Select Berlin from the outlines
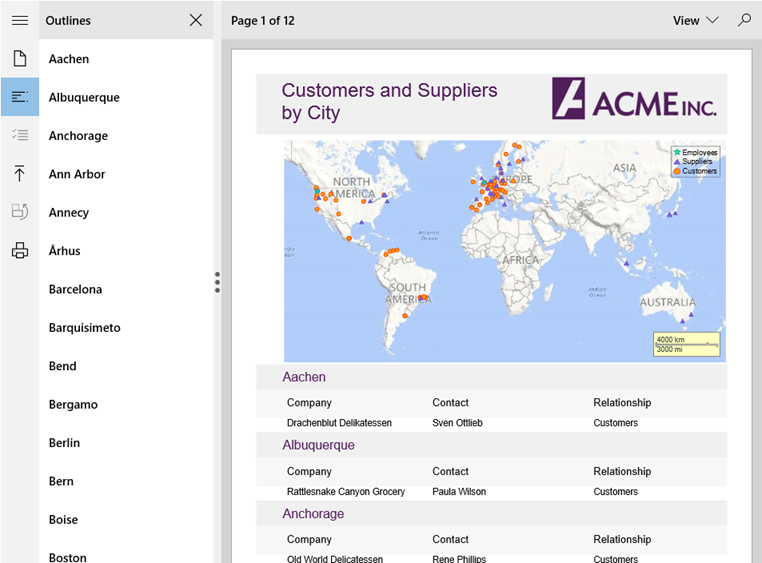This screenshot has width=762, height=563. point(64,443)
